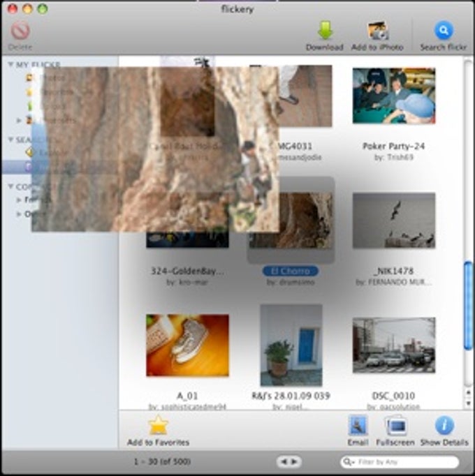
Task: Click the green zoom window button
Action: [43, 9]
